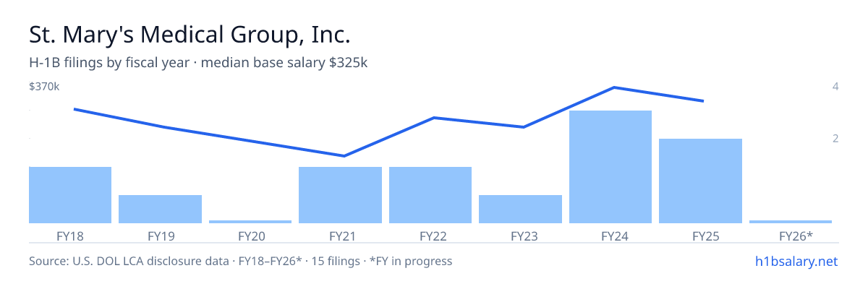
Task: Click the FY26* axis label
Action: click(x=796, y=236)
